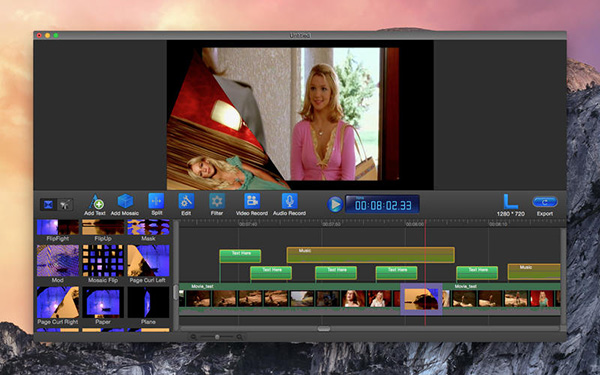
Task: Start Video Record with the camera icon
Action: point(252,201)
